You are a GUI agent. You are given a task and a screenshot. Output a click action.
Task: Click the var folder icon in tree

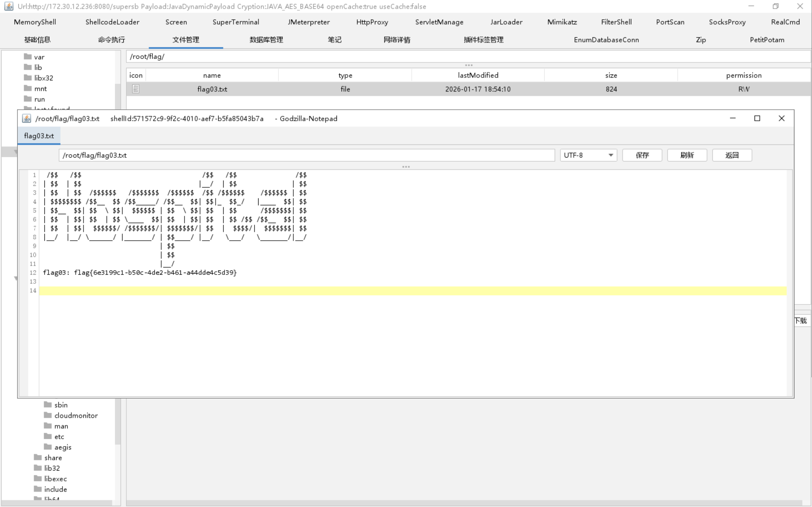coord(28,57)
